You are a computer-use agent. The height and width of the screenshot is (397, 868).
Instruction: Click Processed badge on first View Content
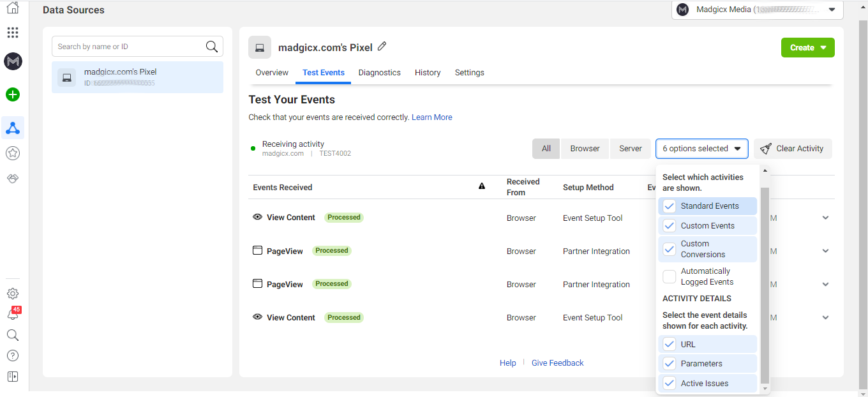coord(344,218)
